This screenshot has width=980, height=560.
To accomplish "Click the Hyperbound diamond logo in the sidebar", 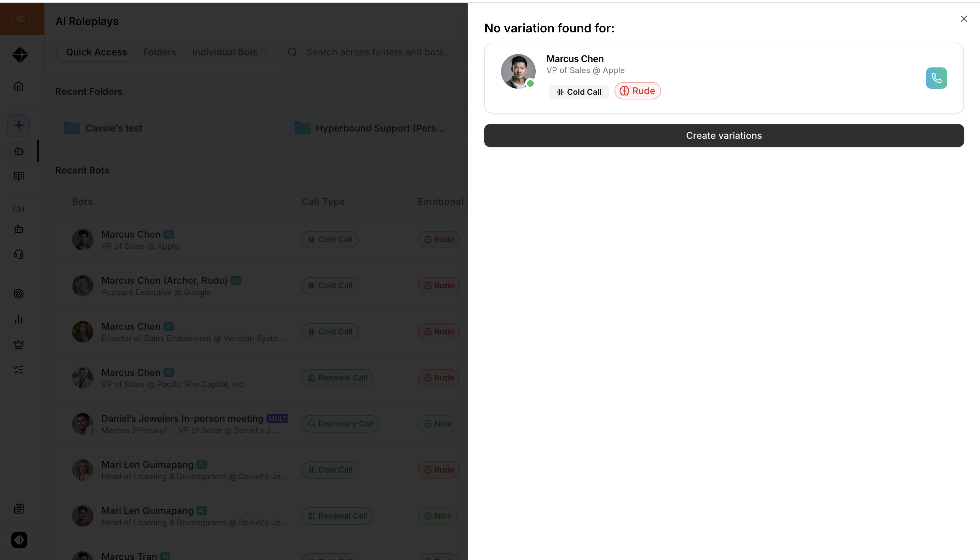I will pos(20,55).
